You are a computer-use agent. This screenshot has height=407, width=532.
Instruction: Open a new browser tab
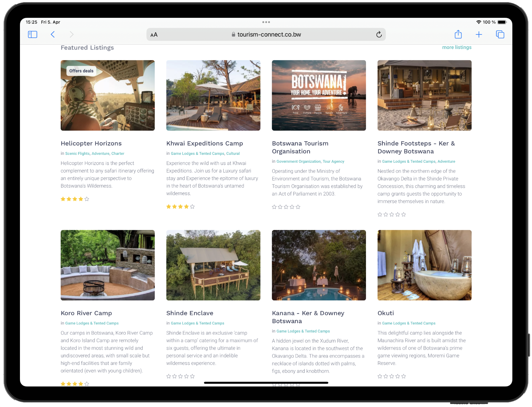coord(479,34)
